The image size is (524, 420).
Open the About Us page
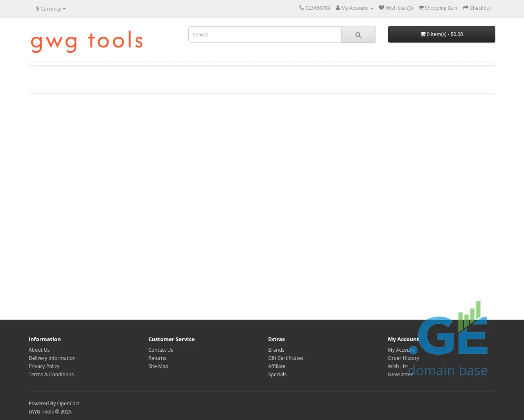coord(39,350)
